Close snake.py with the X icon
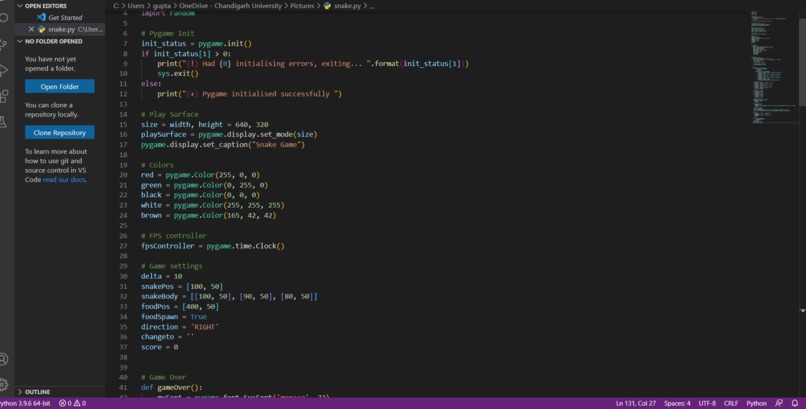Viewport: 806px width, 409px height. pos(31,29)
